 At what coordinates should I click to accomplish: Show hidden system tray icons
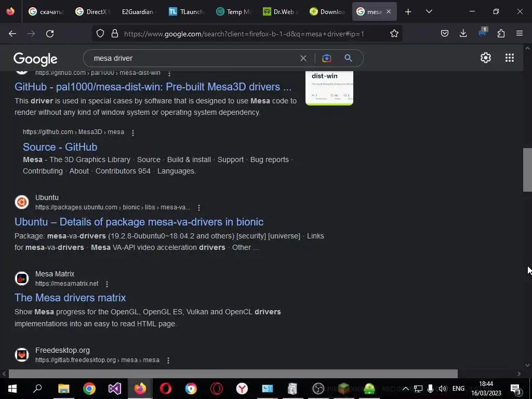tap(405, 389)
